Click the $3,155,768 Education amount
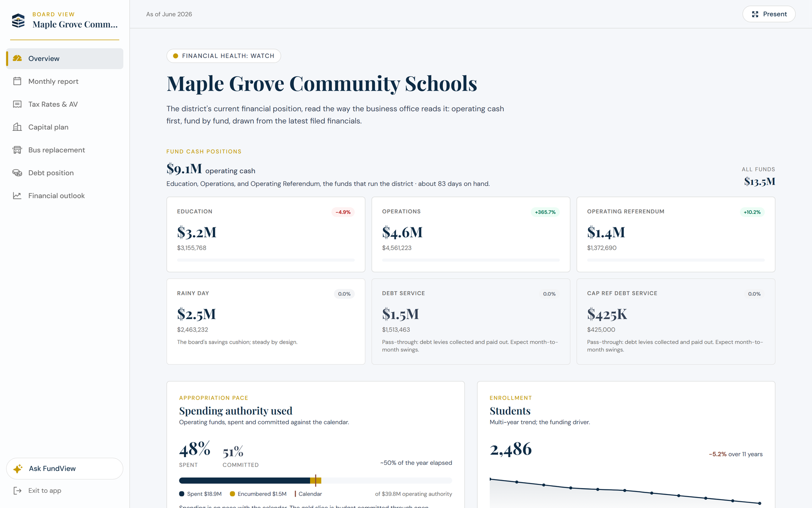Image resolution: width=812 pixels, height=508 pixels. 192,248
